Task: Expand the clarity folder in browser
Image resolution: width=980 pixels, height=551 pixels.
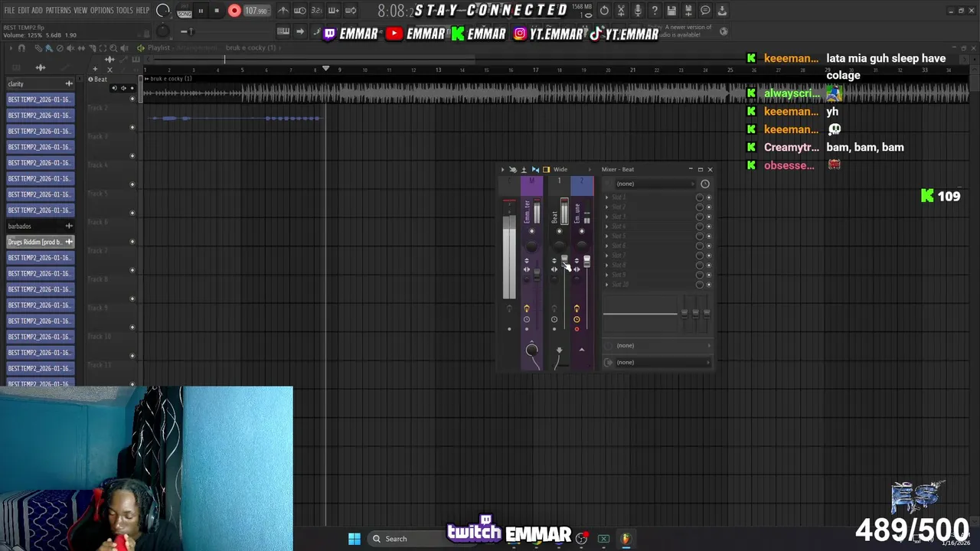Action: coord(41,83)
